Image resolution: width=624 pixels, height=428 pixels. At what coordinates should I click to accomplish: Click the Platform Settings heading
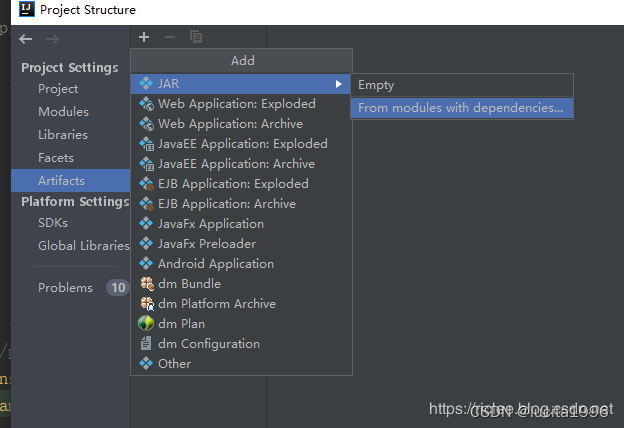(x=75, y=201)
